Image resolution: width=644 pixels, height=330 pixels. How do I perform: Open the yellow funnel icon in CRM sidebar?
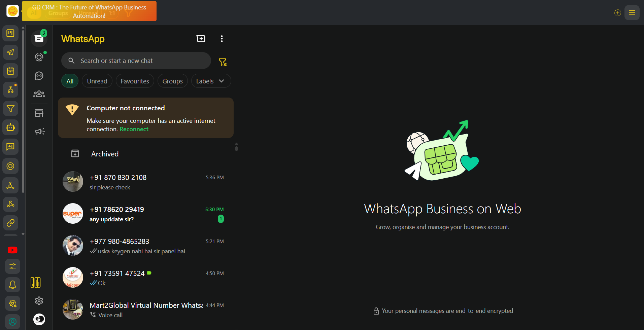tap(10, 109)
